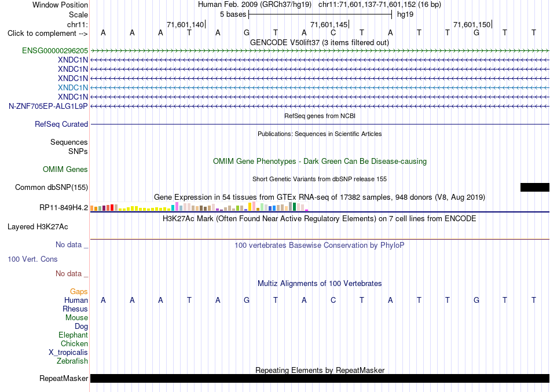This screenshot has width=550, height=392.
Task: Click the chr11: ruler label
Action: pyautogui.click(x=78, y=24)
